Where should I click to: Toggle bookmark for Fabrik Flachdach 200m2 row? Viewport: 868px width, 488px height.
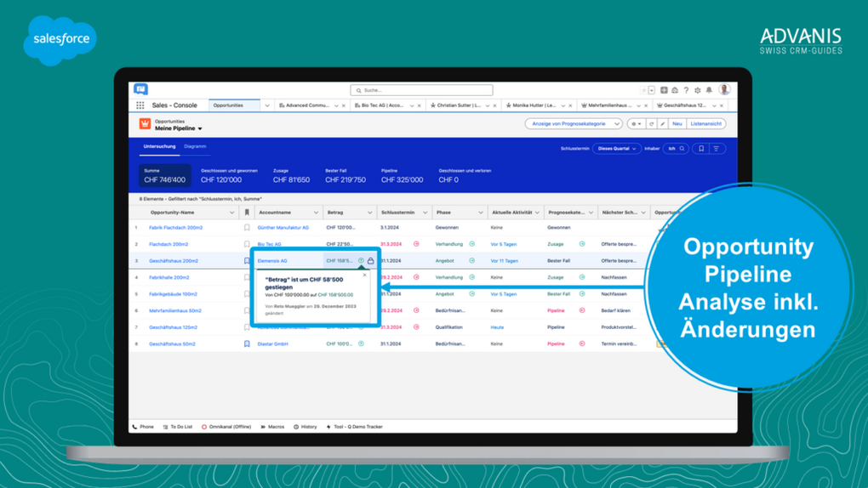click(x=247, y=228)
